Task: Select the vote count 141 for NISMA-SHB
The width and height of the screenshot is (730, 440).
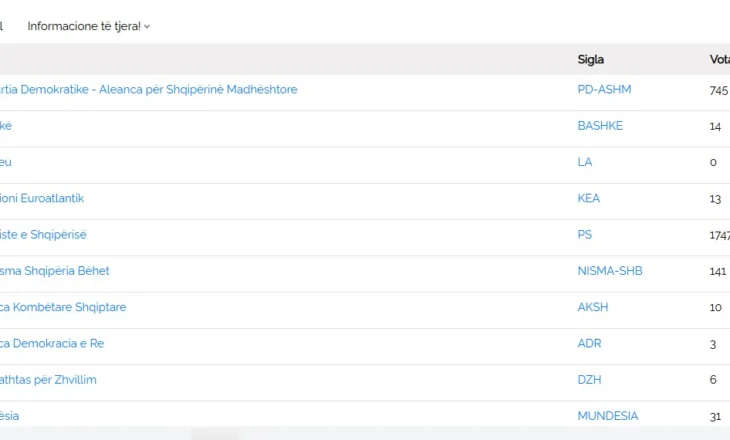Action: click(717, 272)
